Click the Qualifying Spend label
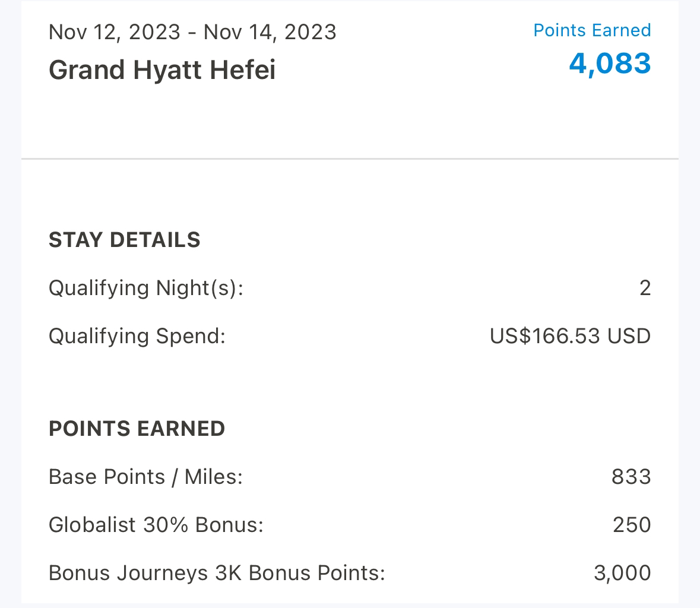The height and width of the screenshot is (608, 700). point(137,336)
